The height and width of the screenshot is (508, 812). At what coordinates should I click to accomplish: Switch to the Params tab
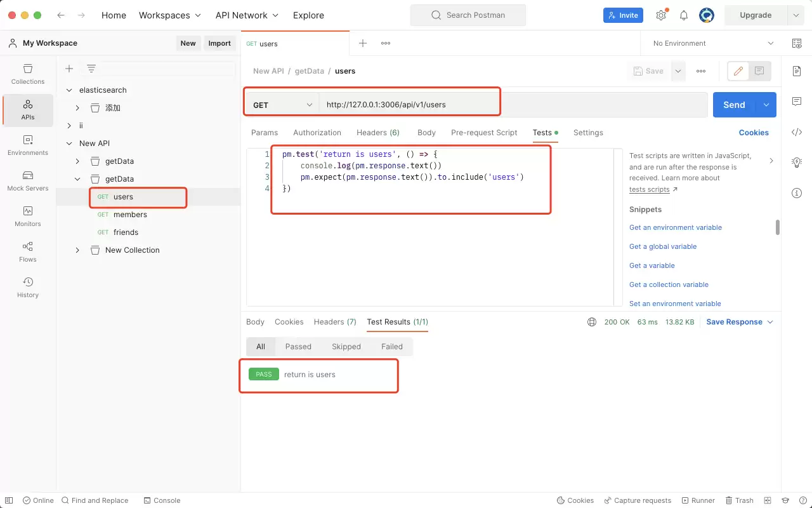(265, 133)
